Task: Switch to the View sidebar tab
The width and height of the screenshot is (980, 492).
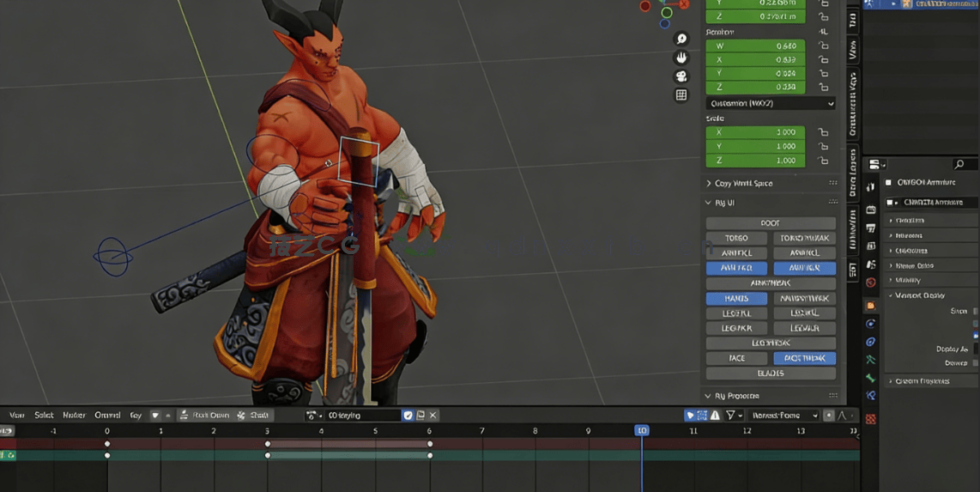Action: pyautogui.click(x=852, y=50)
